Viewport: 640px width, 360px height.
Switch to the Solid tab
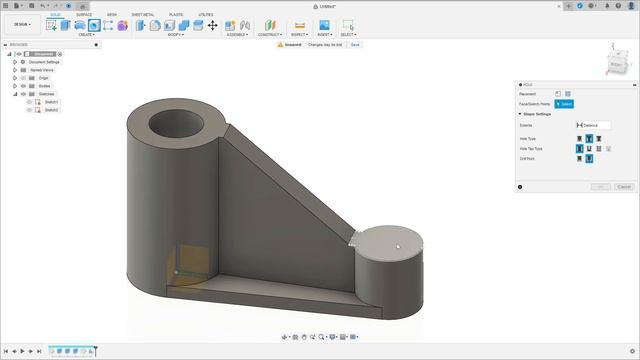(x=56, y=15)
